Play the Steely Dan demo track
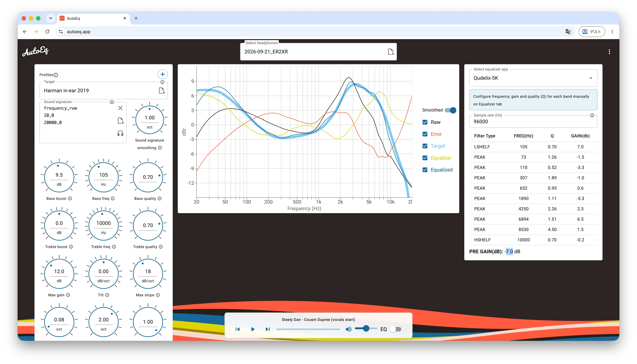Image resolution: width=637 pixels, height=364 pixels. [x=253, y=329]
